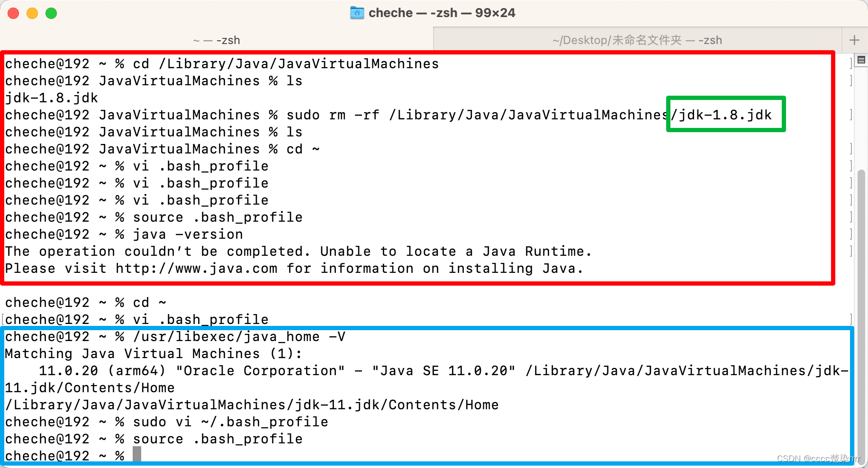The image size is (868, 468).
Task: Switch to the "~ — -zsh" tab
Action: pos(217,40)
